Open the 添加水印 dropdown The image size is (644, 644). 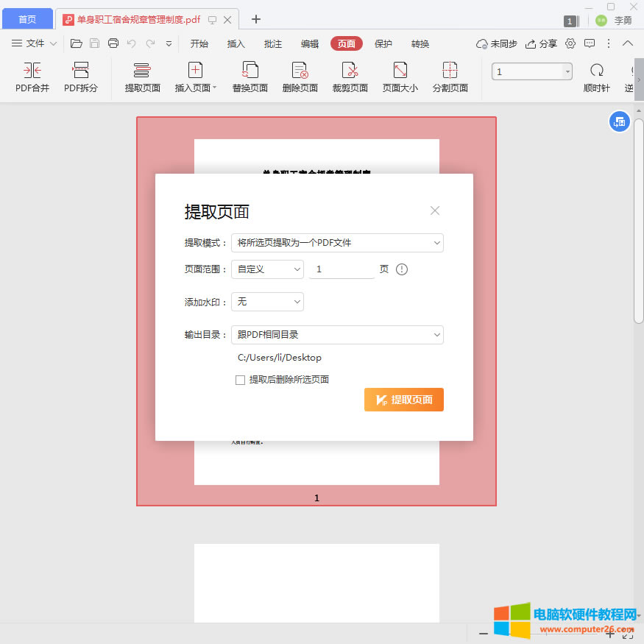(x=267, y=302)
